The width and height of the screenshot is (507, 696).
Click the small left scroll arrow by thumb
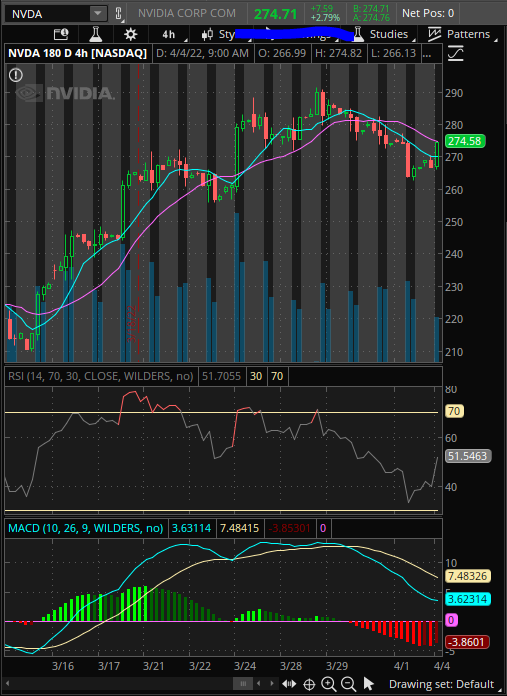[x=259, y=684]
